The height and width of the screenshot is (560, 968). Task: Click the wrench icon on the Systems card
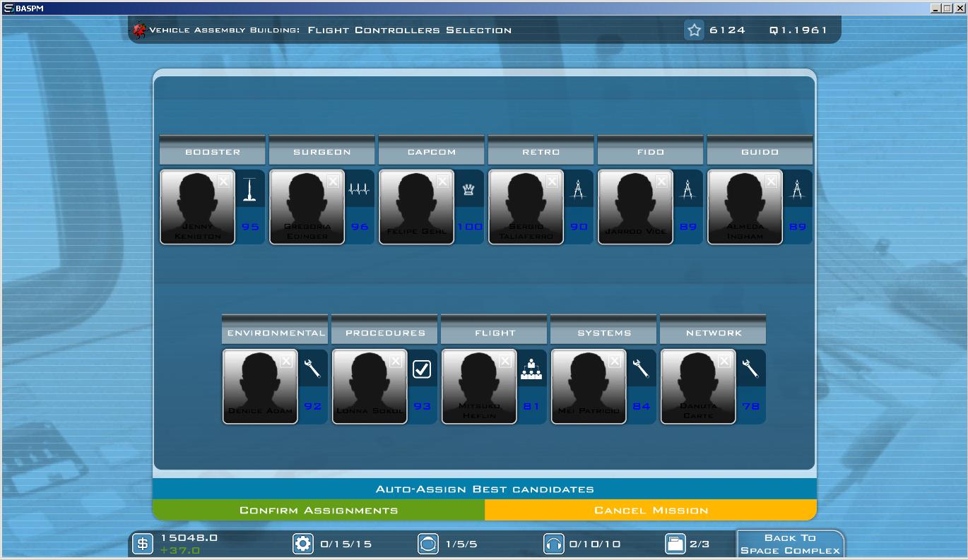coord(640,369)
